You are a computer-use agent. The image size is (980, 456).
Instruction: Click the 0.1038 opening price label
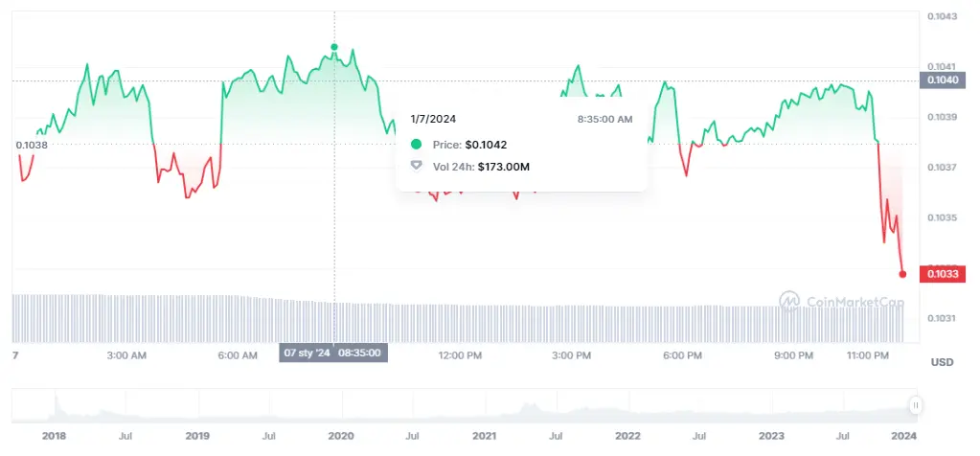point(32,145)
